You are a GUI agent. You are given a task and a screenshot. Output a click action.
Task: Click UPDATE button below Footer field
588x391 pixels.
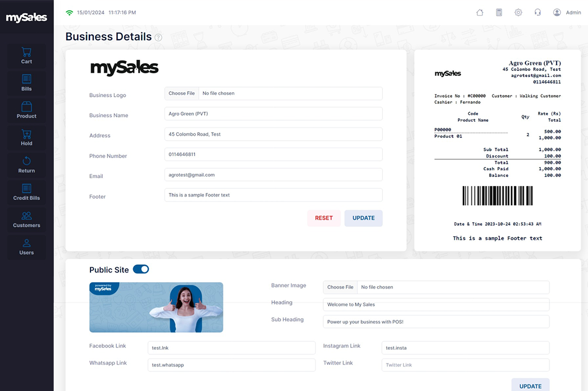pyautogui.click(x=363, y=218)
